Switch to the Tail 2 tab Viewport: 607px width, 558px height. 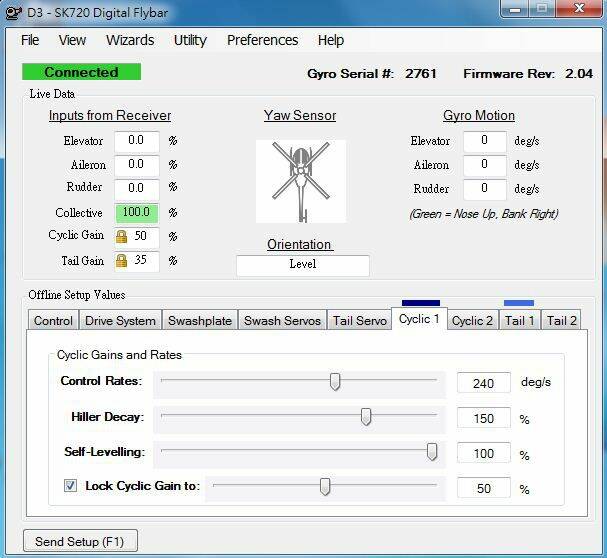tap(561, 321)
